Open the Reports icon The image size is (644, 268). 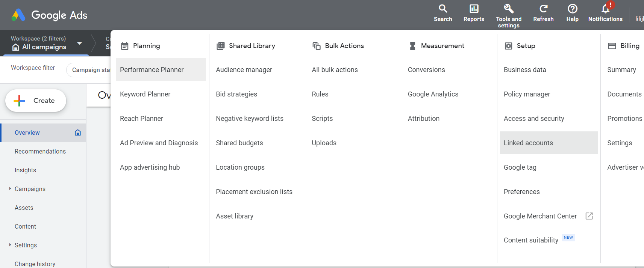click(x=474, y=9)
